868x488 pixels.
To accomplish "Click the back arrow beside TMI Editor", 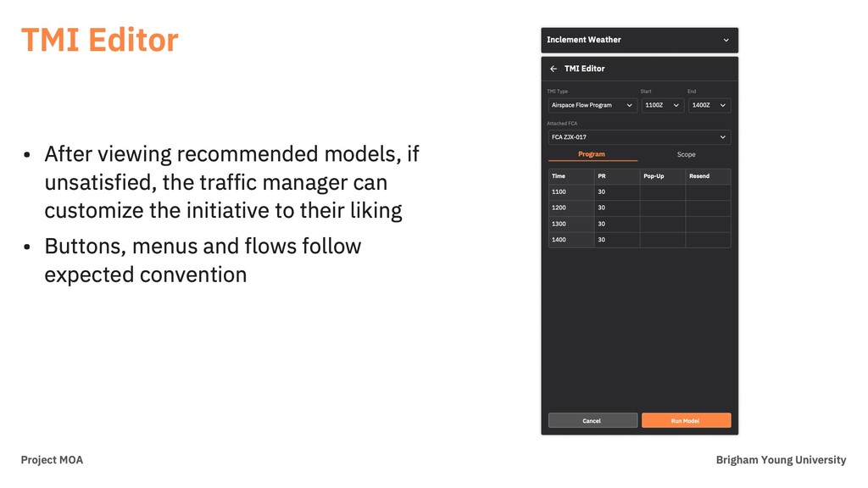I will point(553,69).
